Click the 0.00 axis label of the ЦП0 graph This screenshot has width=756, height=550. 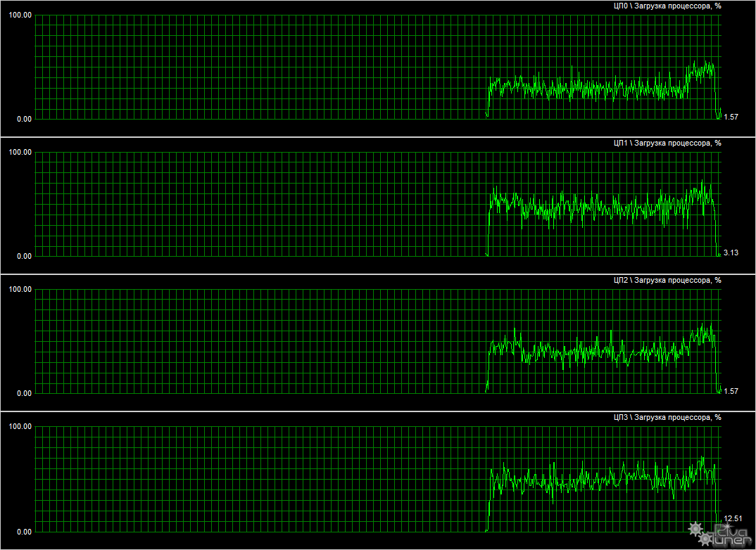(25, 119)
